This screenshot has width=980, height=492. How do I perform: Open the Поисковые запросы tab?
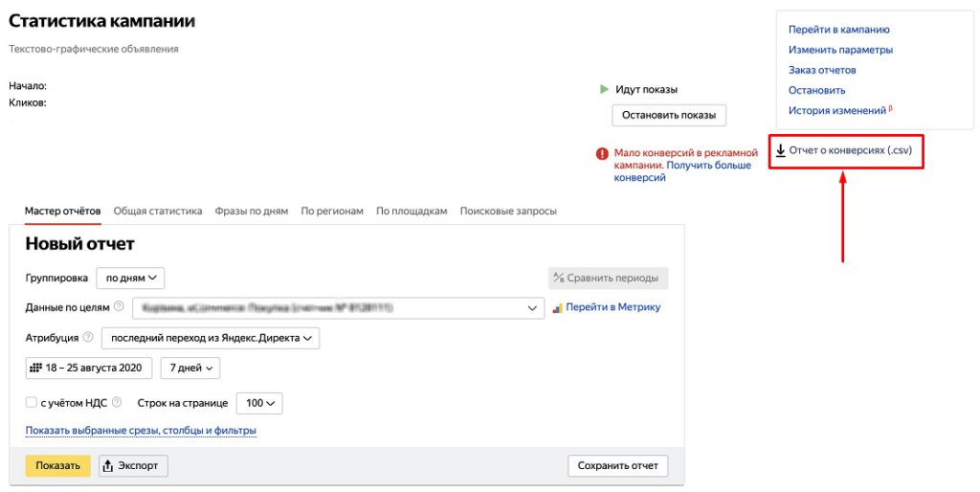[507, 211]
